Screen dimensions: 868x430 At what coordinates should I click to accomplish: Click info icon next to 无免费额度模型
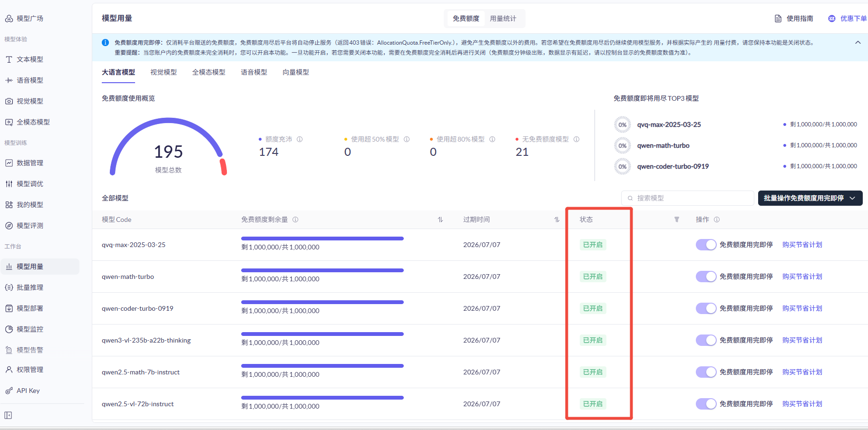point(576,139)
